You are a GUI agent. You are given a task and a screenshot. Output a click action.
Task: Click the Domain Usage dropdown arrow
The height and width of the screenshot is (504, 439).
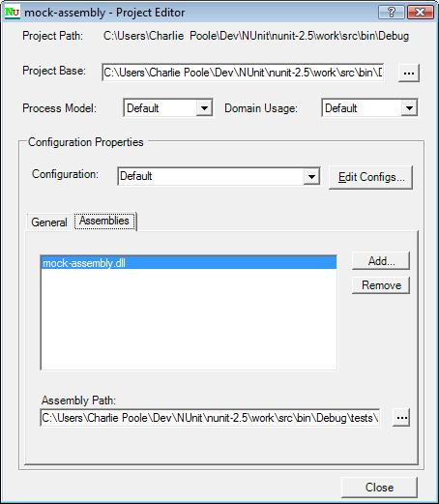409,108
